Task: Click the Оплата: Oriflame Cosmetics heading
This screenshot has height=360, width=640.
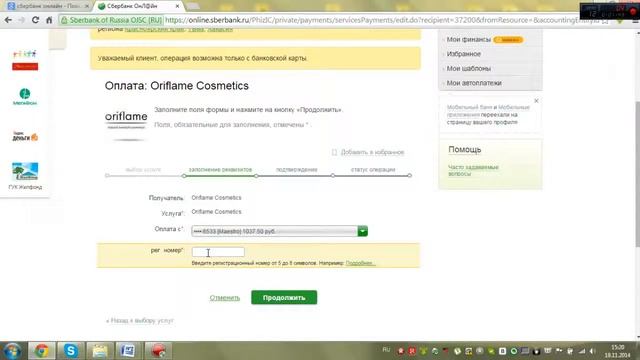Action: (177, 86)
